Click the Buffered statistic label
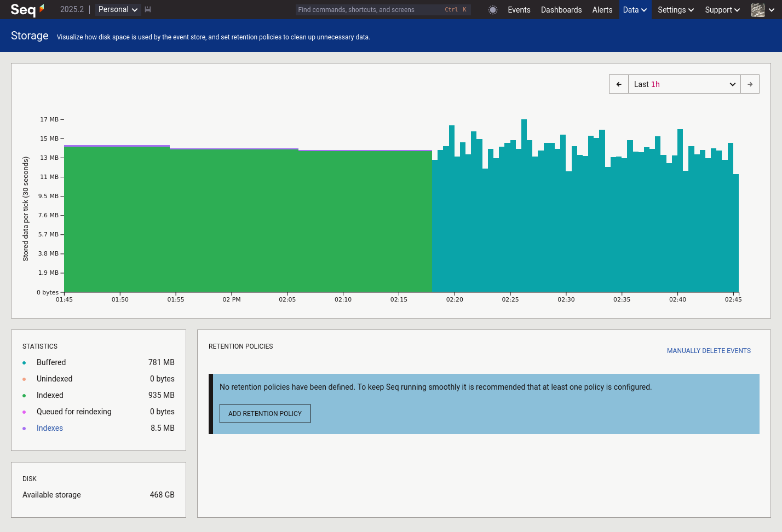This screenshot has height=532, width=782. [51, 362]
